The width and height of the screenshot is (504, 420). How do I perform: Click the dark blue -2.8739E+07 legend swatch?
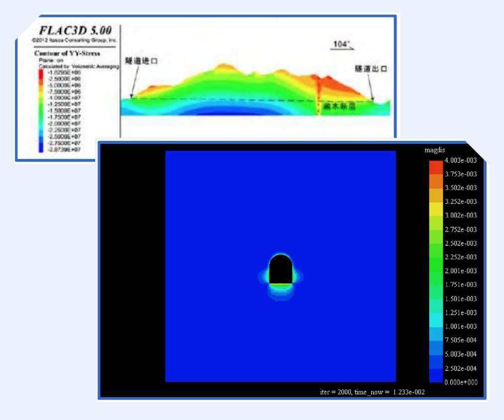click(41, 148)
